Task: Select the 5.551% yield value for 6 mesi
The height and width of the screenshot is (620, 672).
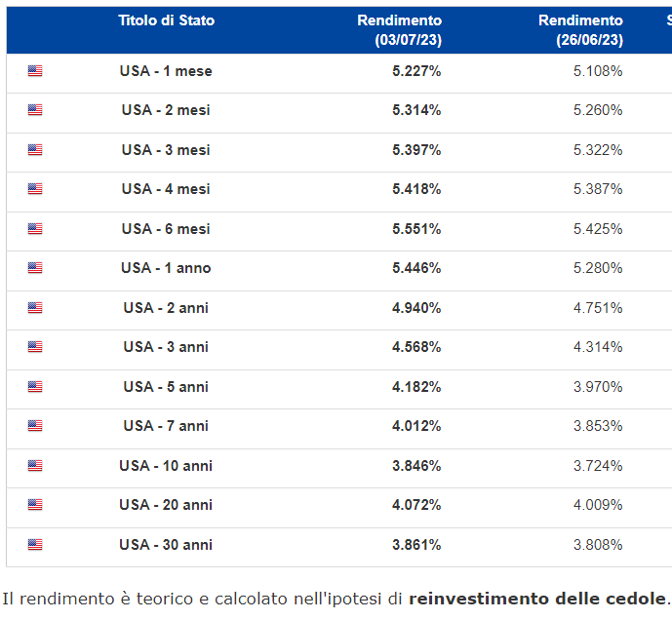Action: coord(416,229)
